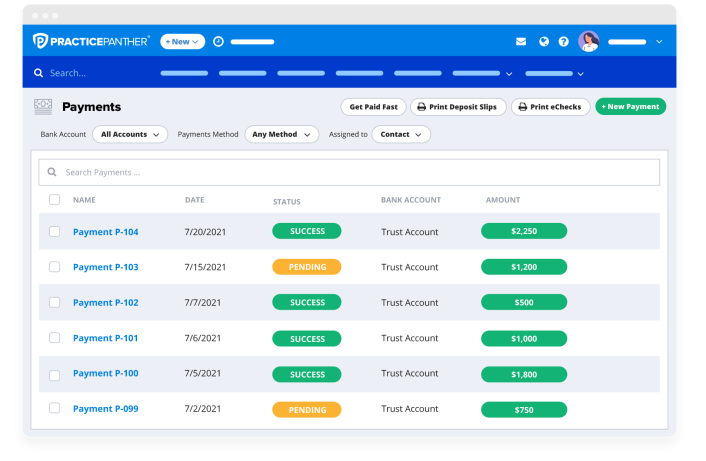This screenshot has height=461, width=706.
Task: Open the timer clock icon
Action: click(x=219, y=42)
